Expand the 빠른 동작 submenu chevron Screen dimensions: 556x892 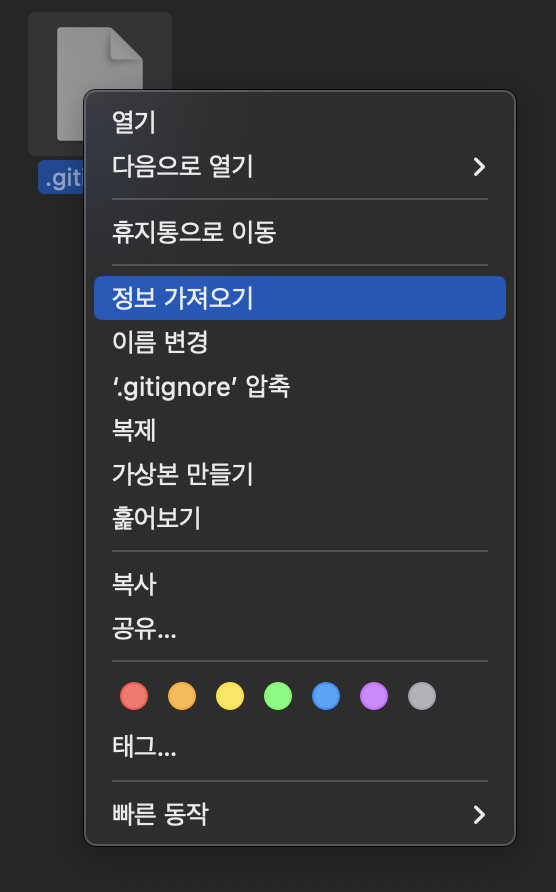tap(479, 815)
